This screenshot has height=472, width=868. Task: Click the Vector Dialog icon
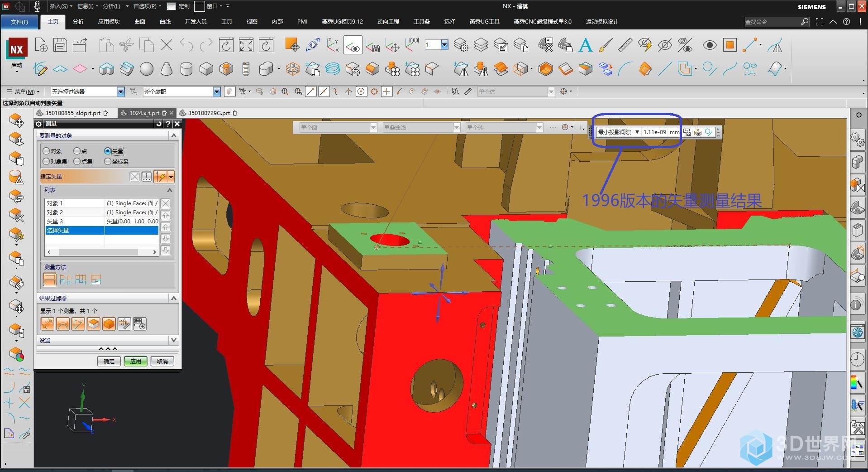coord(147,177)
